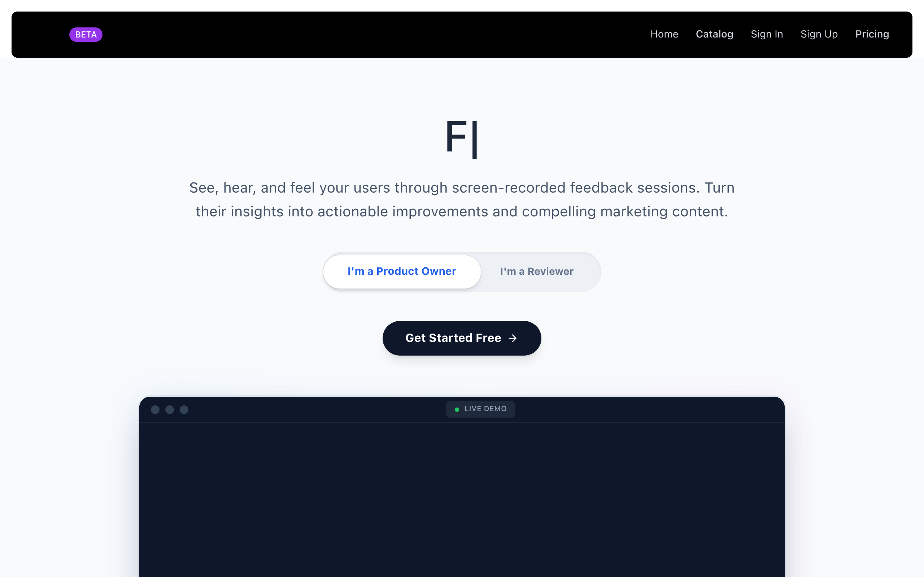Click the third window dot in demo frame
Image resolution: width=924 pixels, height=577 pixels.
[x=184, y=409]
